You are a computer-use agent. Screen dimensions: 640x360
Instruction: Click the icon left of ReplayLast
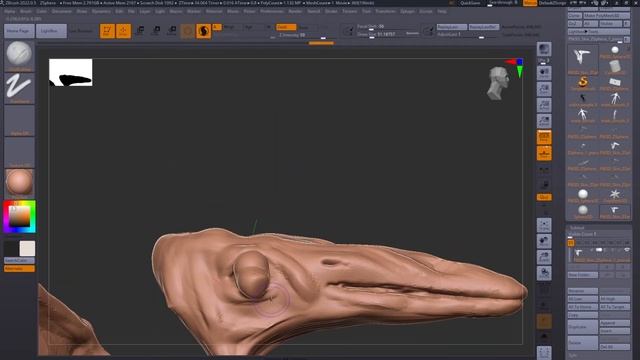click(429, 30)
